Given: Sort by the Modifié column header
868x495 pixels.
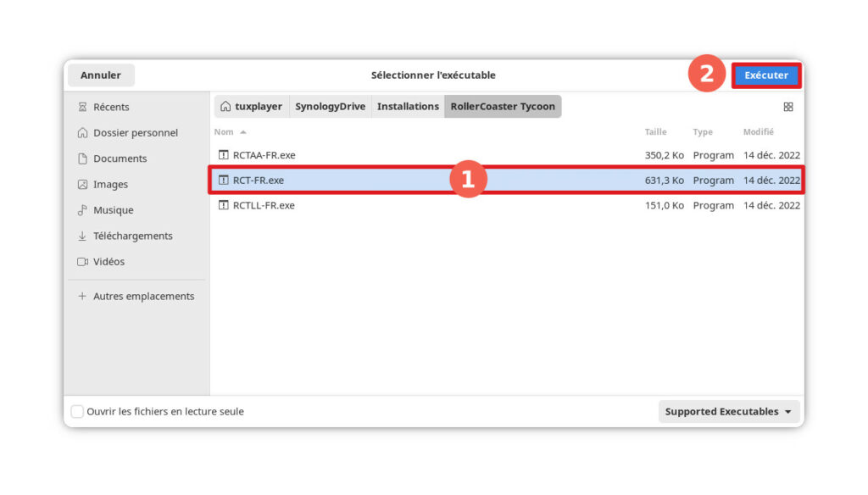Looking at the screenshot, I should tap(758, 132).
